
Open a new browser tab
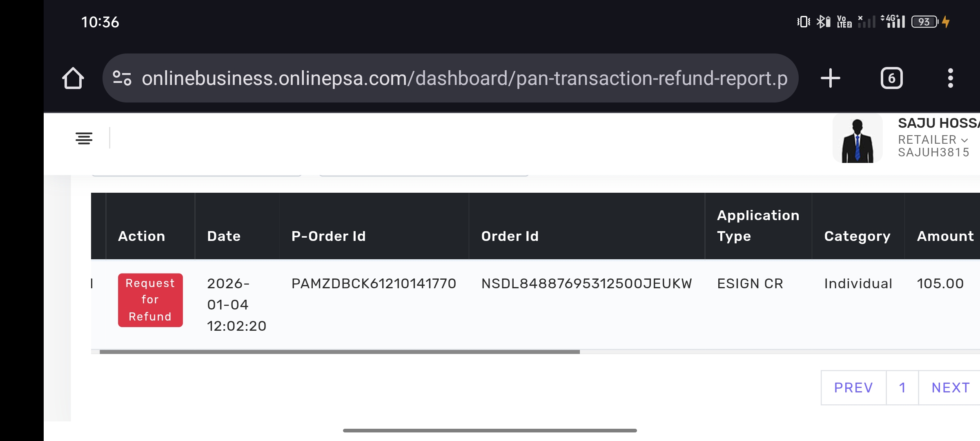[831, 78]
